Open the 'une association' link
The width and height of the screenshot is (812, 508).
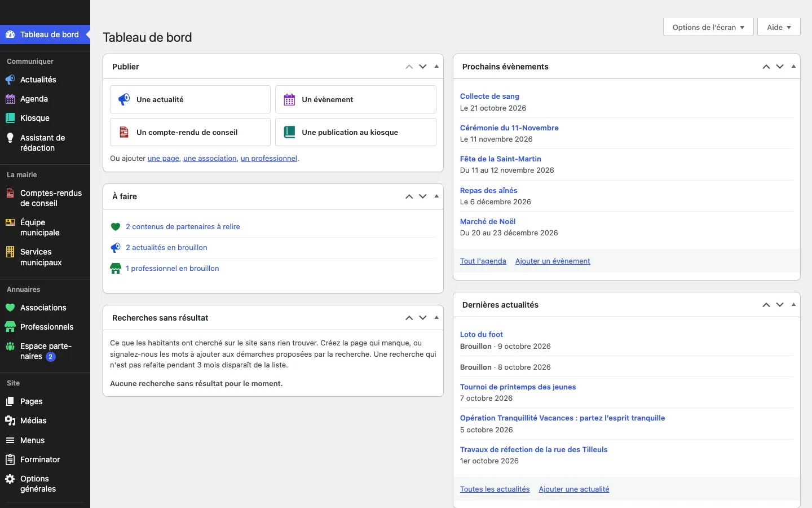[x=210, y=159]
